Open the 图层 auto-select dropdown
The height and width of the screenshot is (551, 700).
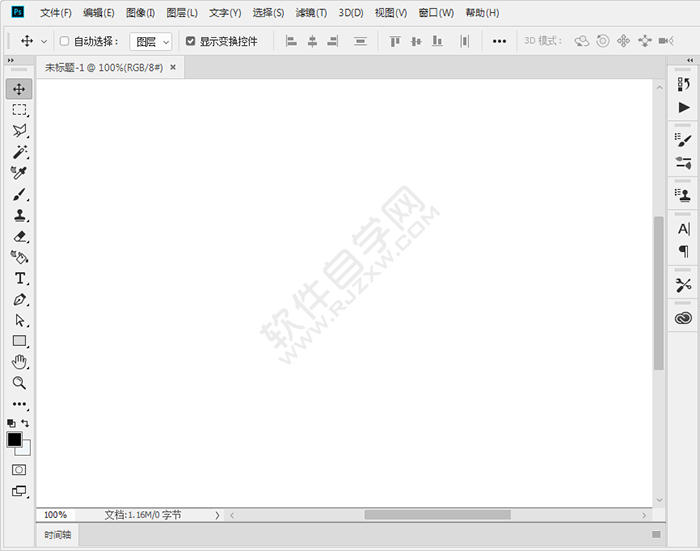[151, 42]
